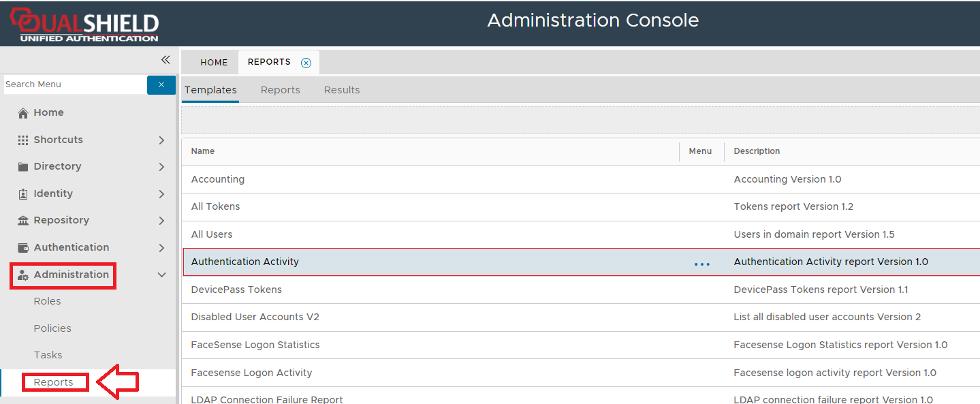Expand the Directory submenu arrow

[x=161, y=167]
